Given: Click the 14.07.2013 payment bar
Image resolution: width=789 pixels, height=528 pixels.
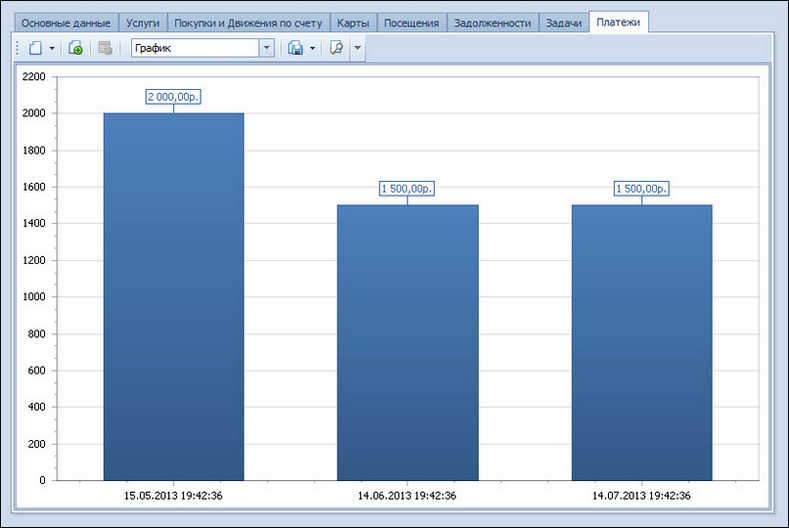Looking at the screenshot, I should pos(642,342).
